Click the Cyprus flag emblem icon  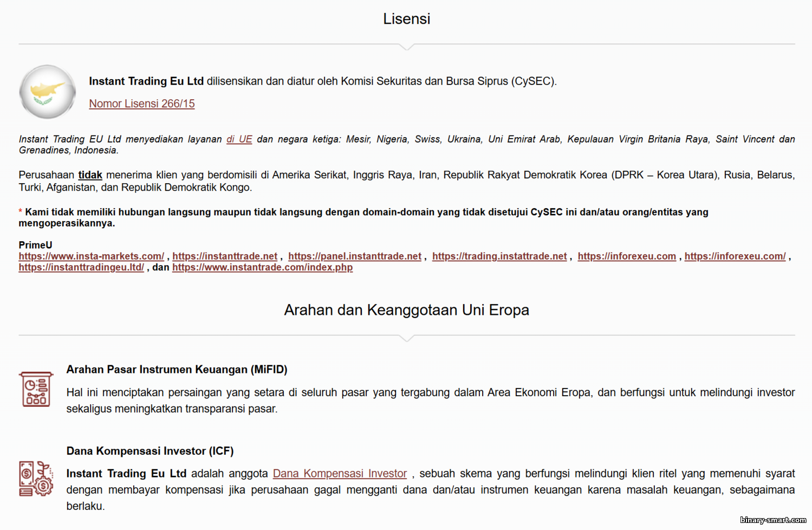[x=48, y=92]
